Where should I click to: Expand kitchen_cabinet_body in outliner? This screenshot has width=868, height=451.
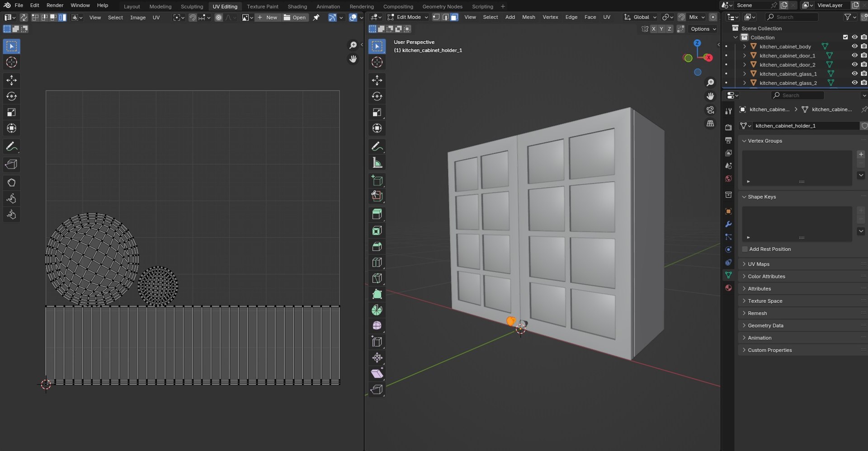click(744, 46)
